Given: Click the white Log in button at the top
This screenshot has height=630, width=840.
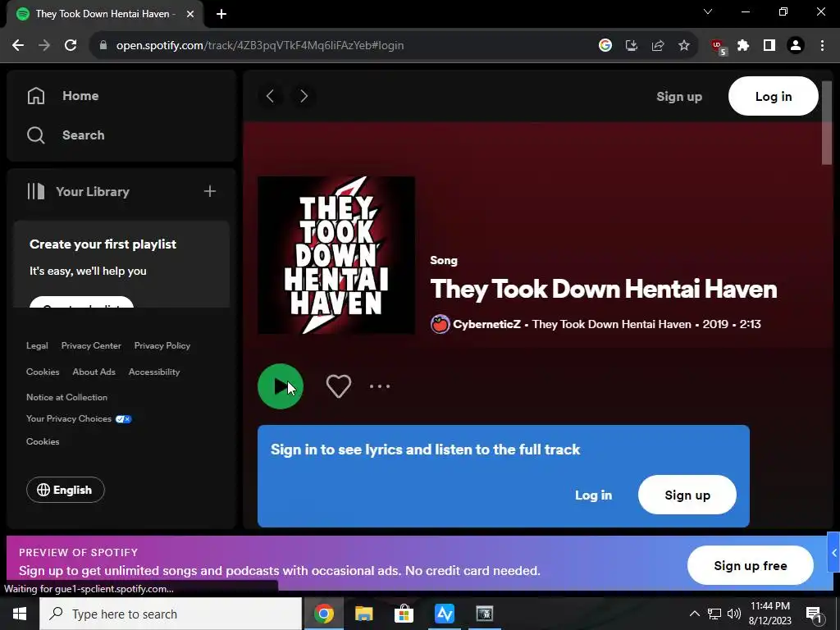Looking at the screenshot, I should [x=773, y=96].
